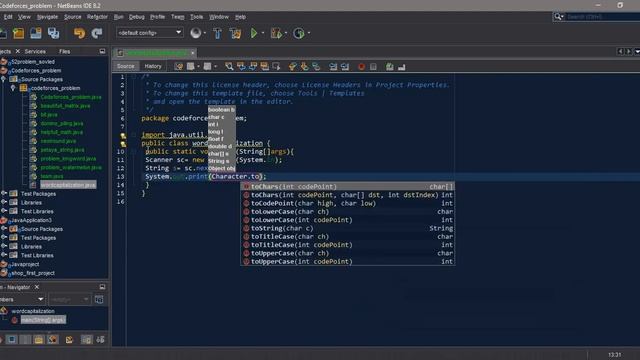Image resolution: width=640 pixels, height=360 pixels.
Task: Select shop_first_project in Projects tree
Action: pos(33,273)
